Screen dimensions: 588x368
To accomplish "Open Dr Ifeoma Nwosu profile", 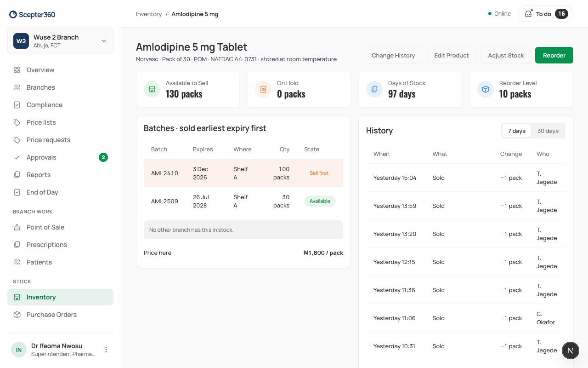I will click(60, 350).
